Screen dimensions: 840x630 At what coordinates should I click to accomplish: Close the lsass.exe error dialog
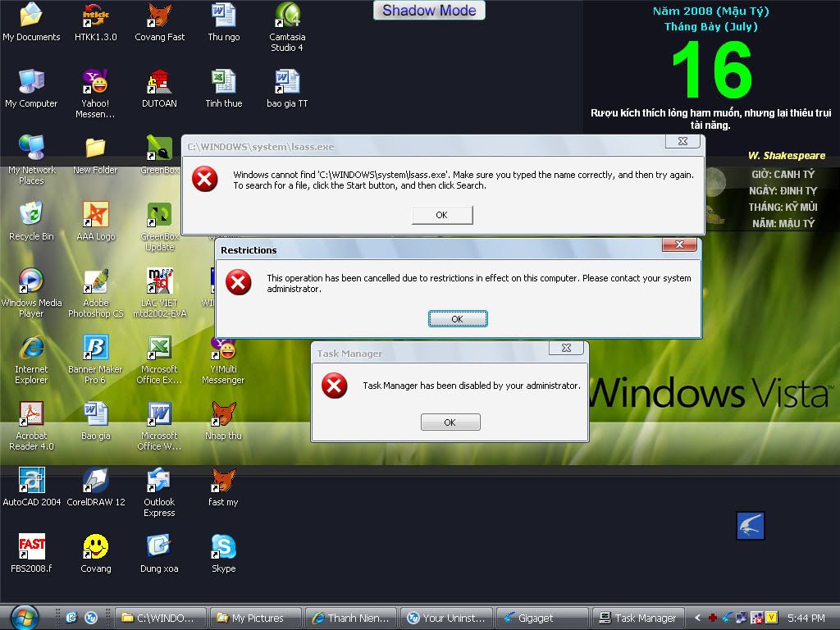tap(682, 141)
